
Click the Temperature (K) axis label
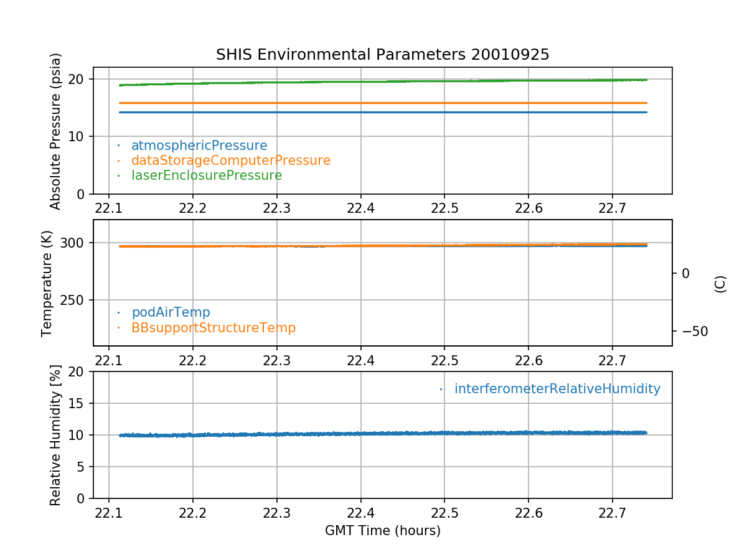pos(47,283)
